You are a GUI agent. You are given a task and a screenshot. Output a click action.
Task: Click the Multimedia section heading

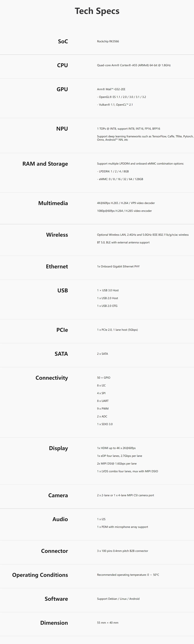(53, 203)
